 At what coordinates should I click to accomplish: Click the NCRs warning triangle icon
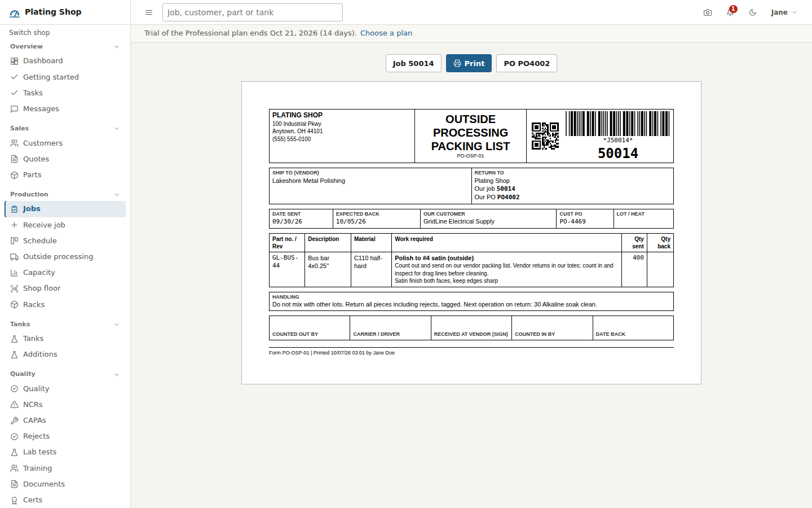click(x=15, y=405)
